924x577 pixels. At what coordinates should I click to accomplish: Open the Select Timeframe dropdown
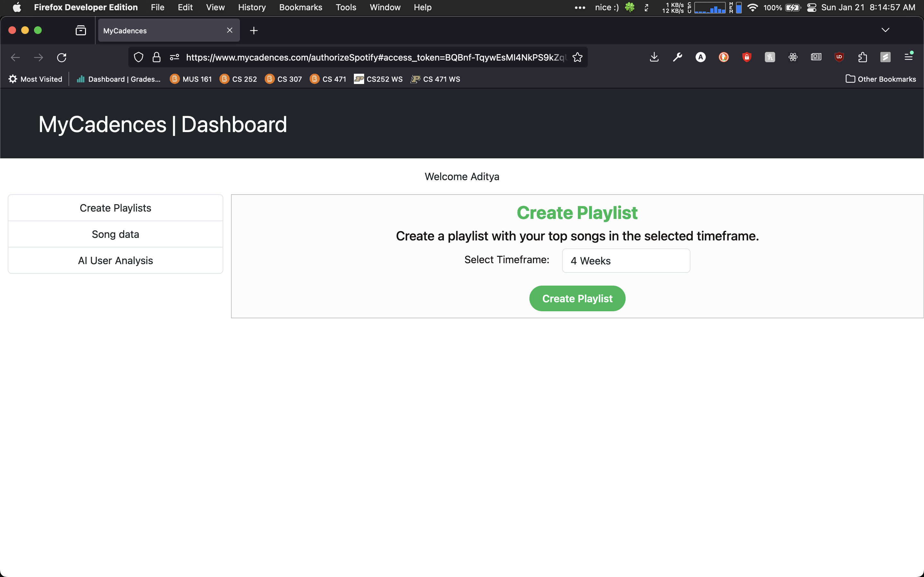(x=625, y=261)
